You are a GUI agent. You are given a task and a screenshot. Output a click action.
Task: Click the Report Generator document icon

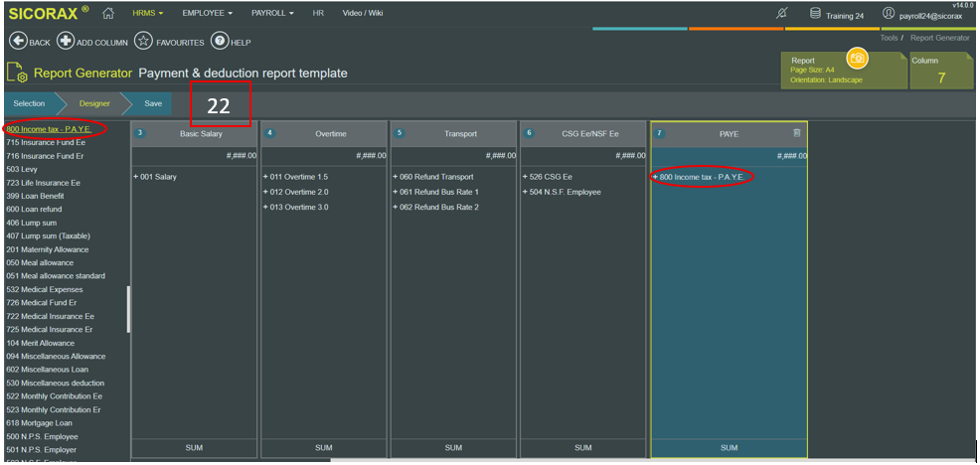coord(16,73)
